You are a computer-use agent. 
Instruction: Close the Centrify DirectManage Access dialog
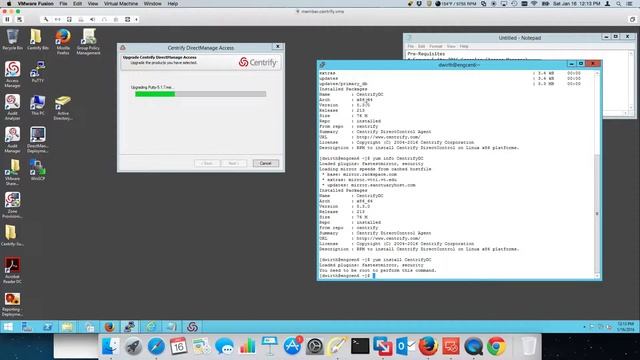[x=278, y=47]
